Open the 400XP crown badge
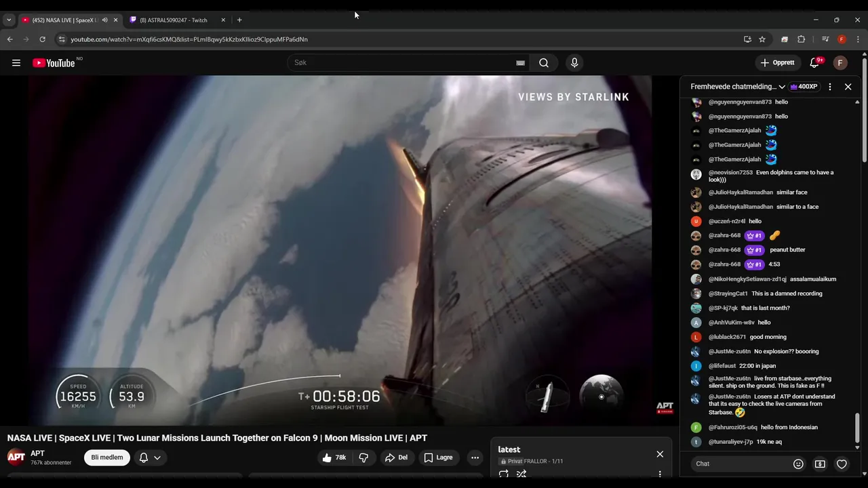The image size is (868, 488). (x=804, y=87)
